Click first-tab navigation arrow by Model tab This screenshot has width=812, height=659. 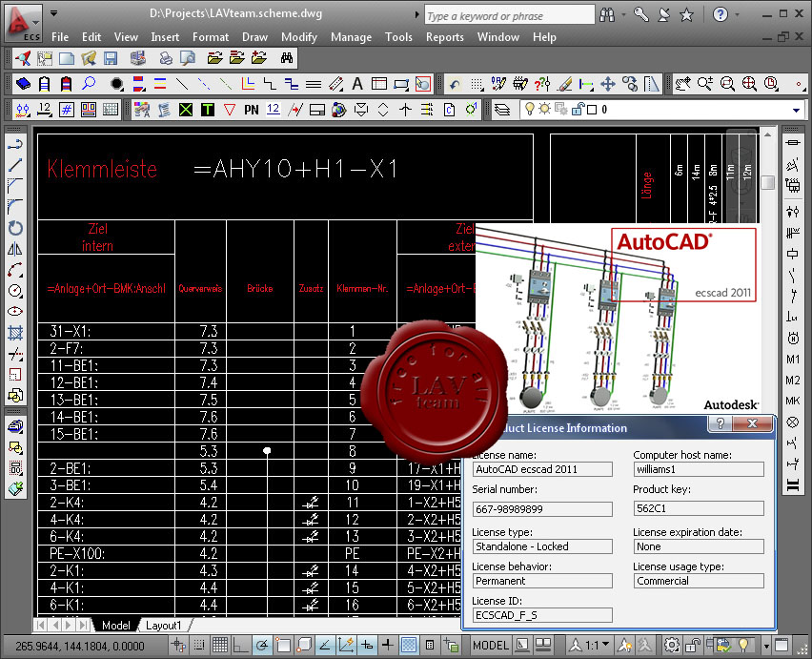click(40, 625)
